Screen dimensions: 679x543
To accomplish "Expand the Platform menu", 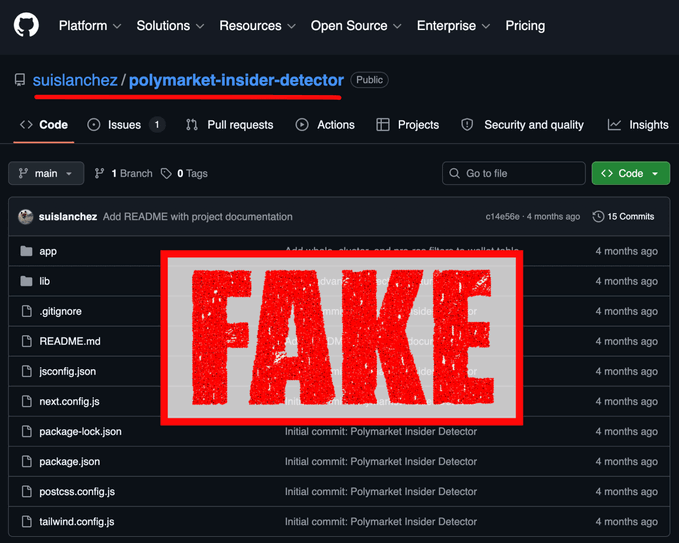I will (90, 26).
